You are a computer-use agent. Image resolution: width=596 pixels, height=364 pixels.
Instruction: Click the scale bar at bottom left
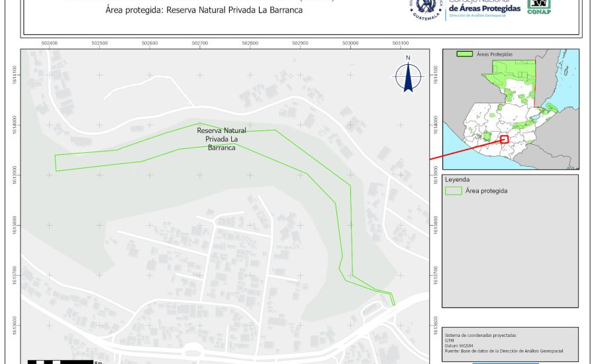(x=60, y=361)
